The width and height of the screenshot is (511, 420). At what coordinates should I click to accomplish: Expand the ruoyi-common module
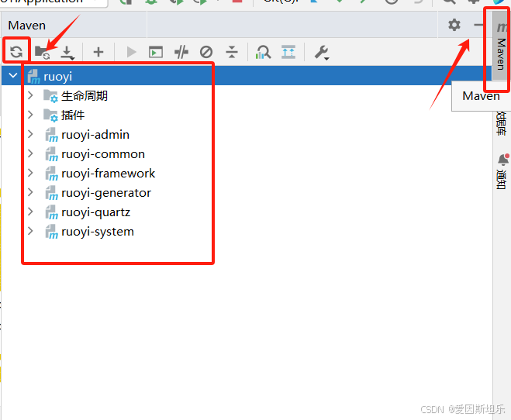(30, 153)
